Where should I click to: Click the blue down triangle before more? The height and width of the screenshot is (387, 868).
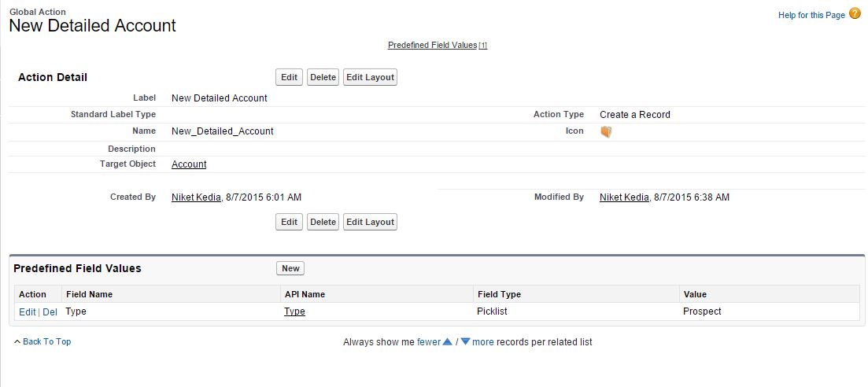pyautogui.click(x=465, y=342)
